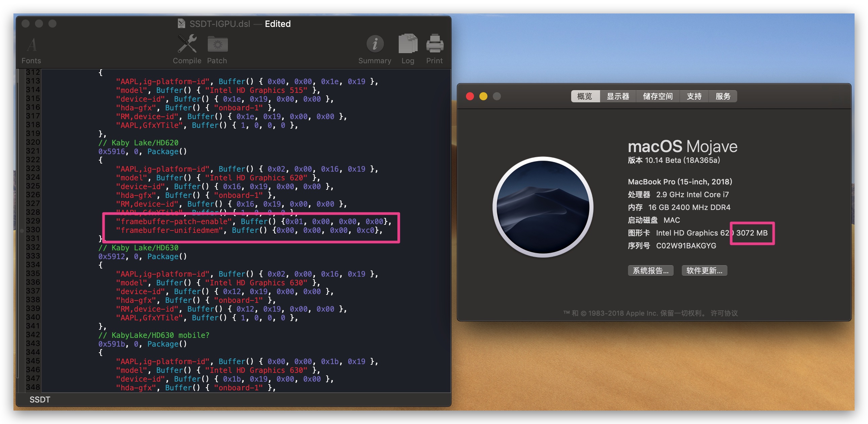Select the 概览 tab
This screenshot has height=424, width=868.
585,97
